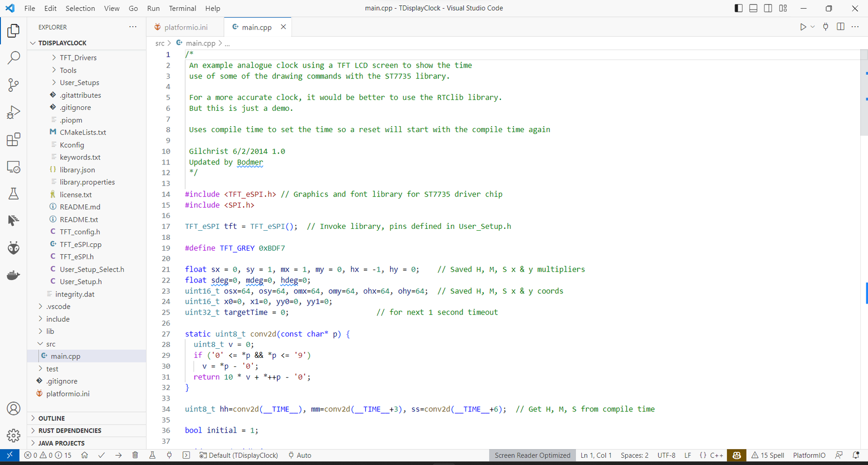Toggle the primary side bar visibility
Screen dimensions: 868x465
[x=738, y=8]
